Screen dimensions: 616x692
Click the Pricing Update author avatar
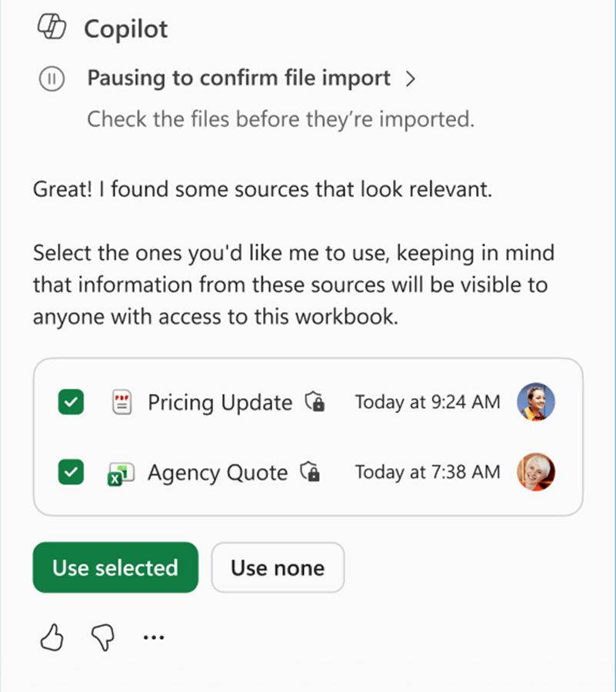(x=536, y=402)
